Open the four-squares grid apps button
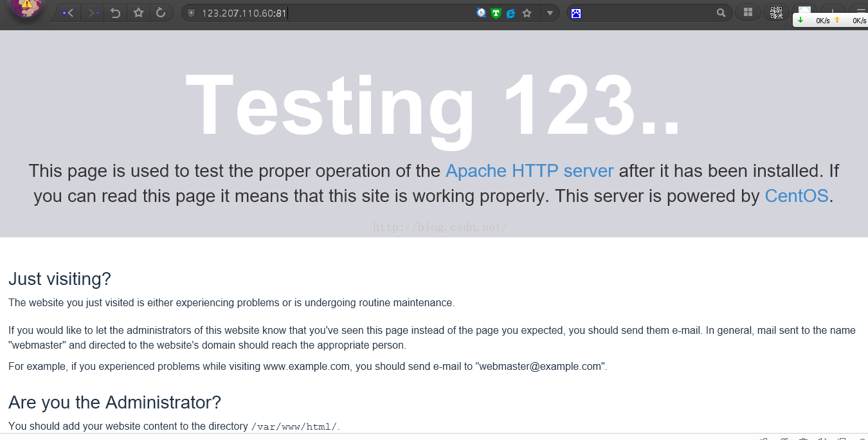Image resolution: width=868 pixels, height=440 pixels. pyautogui.click(x=748, y=12)
